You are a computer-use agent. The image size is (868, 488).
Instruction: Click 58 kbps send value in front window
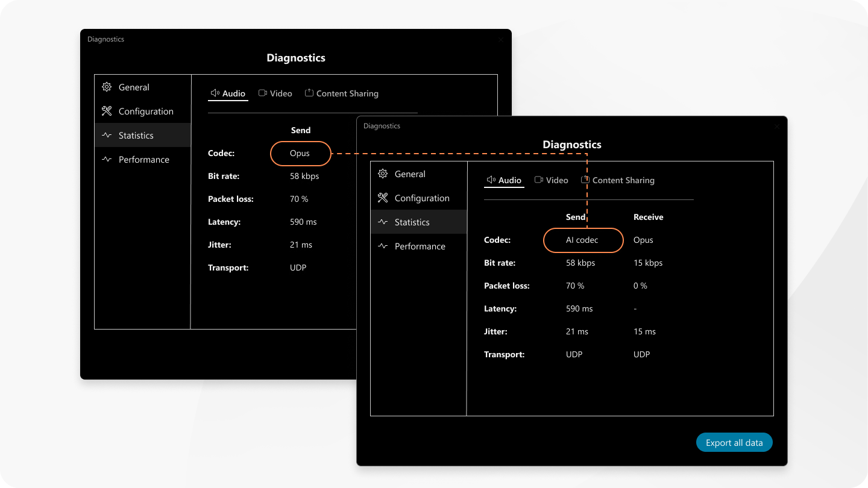[580, 263]
